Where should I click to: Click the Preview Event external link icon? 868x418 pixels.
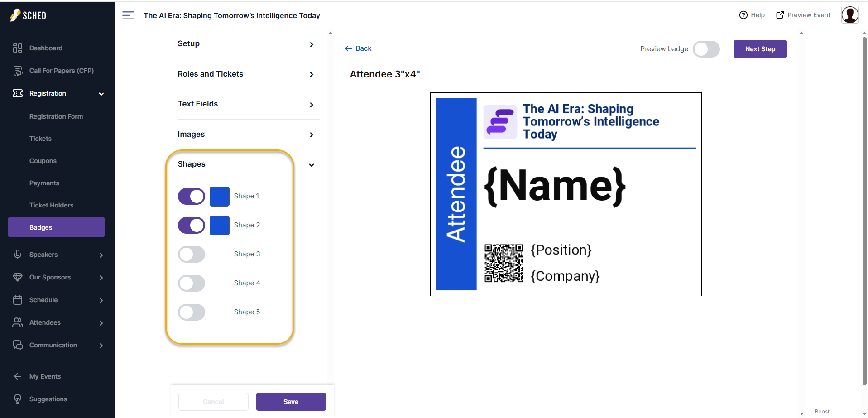click(x=780, y=15)
